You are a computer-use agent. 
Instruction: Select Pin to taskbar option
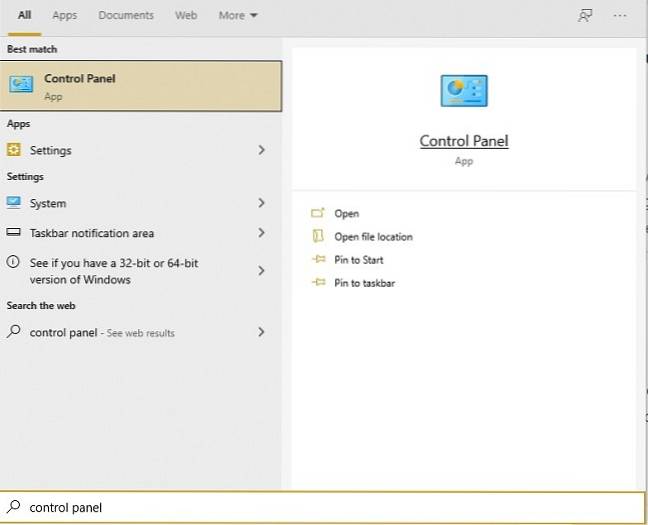pos(364,283)
